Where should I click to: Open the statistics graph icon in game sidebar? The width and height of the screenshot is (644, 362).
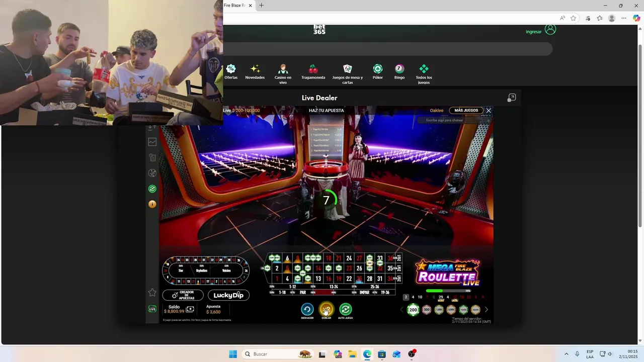152,142
